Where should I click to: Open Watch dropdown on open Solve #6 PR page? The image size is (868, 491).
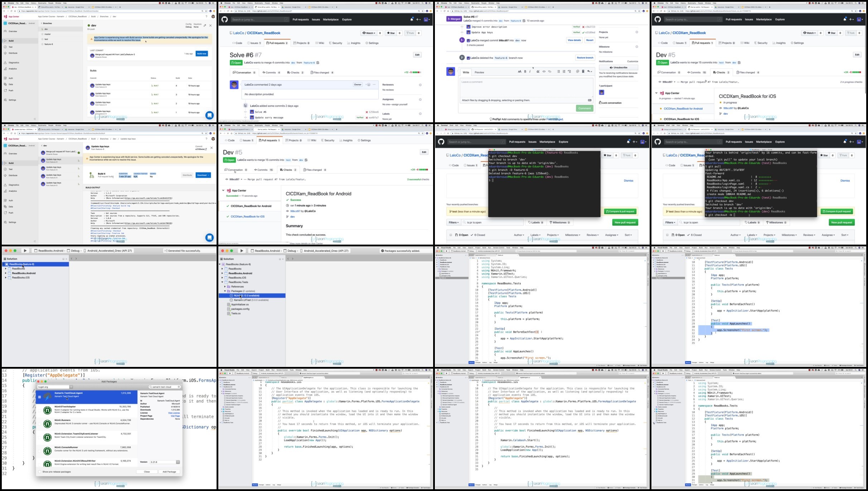369,33
